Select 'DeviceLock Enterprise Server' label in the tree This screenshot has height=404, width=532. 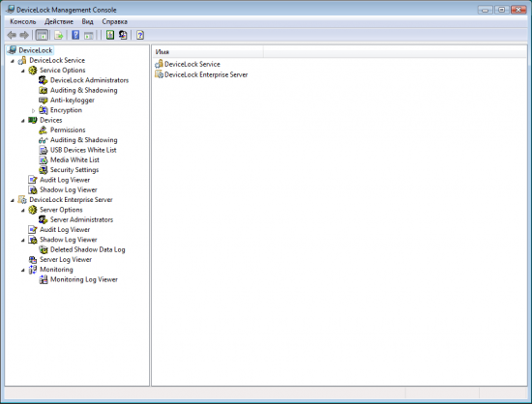(x=71, y=200)
